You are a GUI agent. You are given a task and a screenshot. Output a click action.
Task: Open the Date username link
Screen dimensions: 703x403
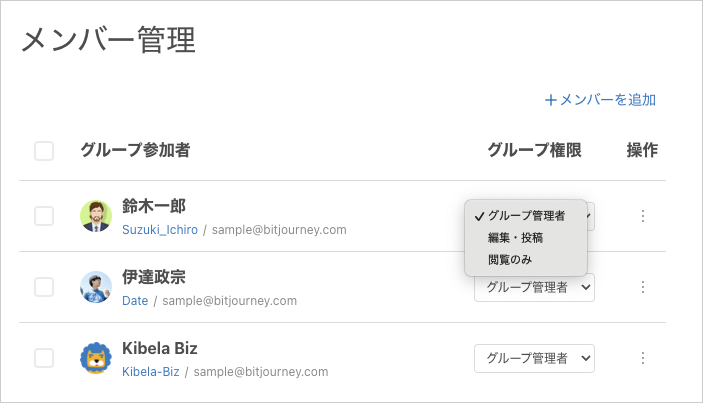(135, 301)
